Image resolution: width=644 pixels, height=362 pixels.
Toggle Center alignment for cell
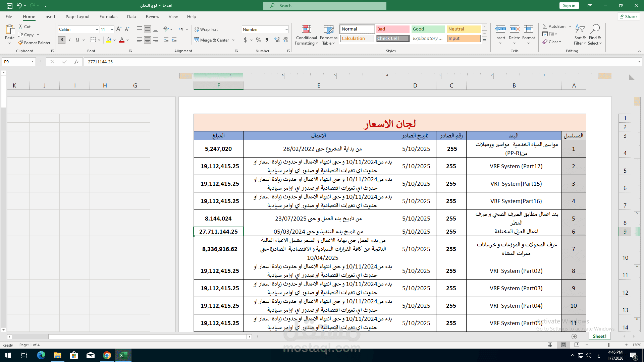(148, 40)
